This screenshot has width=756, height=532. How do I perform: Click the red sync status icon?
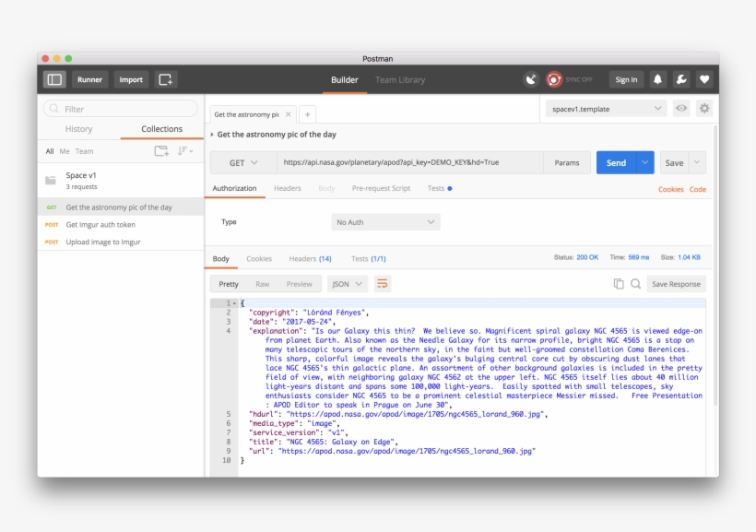554,79
